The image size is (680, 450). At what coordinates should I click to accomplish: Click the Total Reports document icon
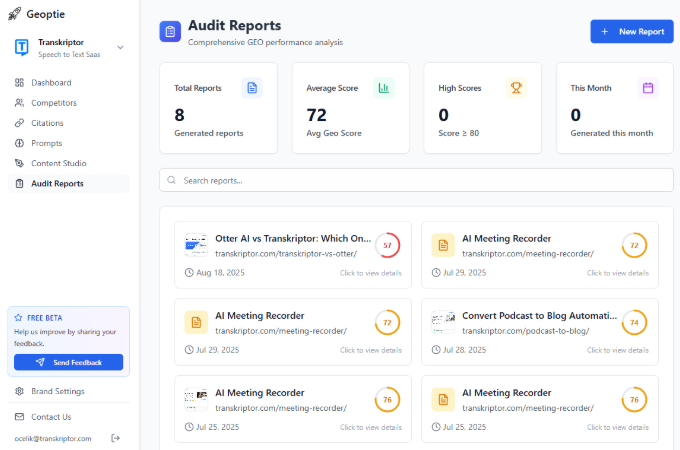click(252, 88)
